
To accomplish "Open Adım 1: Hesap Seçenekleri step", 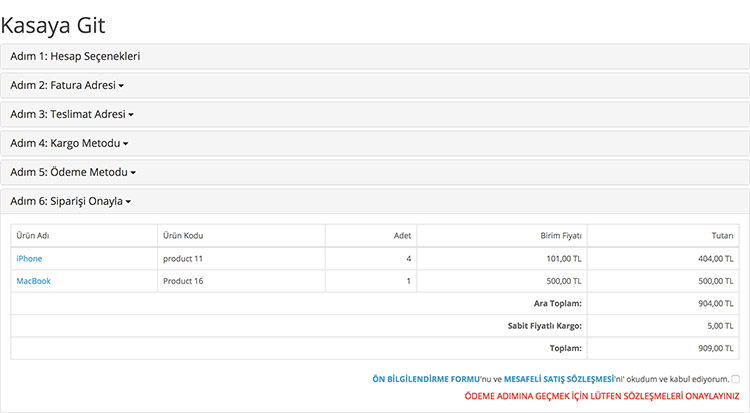I will click(x=75, y=56).
